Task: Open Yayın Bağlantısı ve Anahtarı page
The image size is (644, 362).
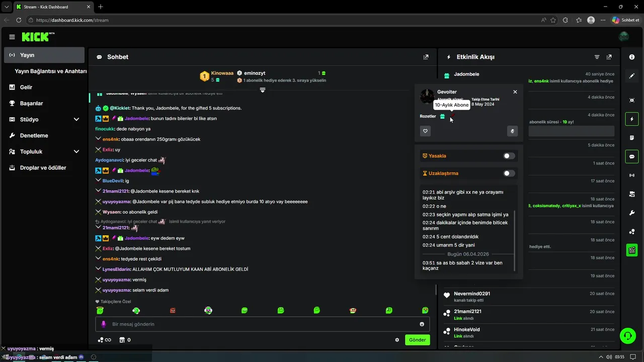Action: click(x=51, y=71)
